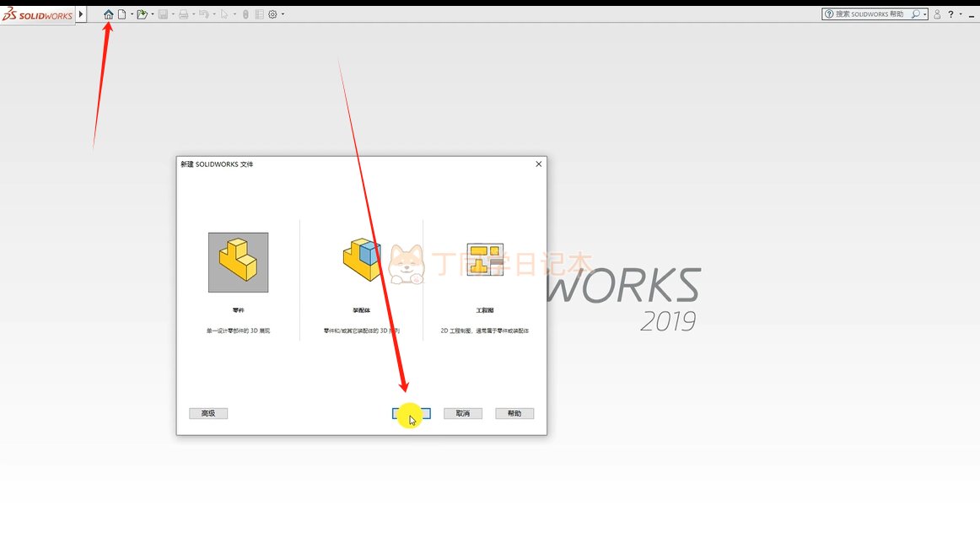Click the Help (帮助) button in dialog
Image resolution: width=980 pixels, height=543 pixels.
click(x=514, y=413)
